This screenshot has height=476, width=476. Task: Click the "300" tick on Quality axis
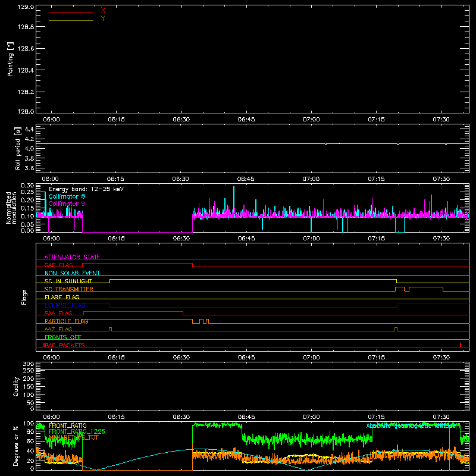(28, 364)
